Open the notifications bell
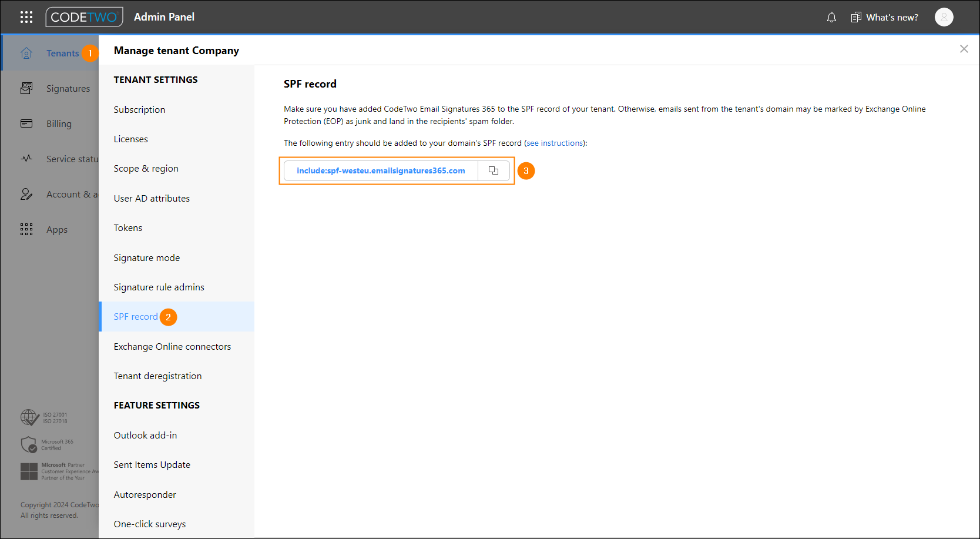 pyautogui.click(x=831, y=17)
